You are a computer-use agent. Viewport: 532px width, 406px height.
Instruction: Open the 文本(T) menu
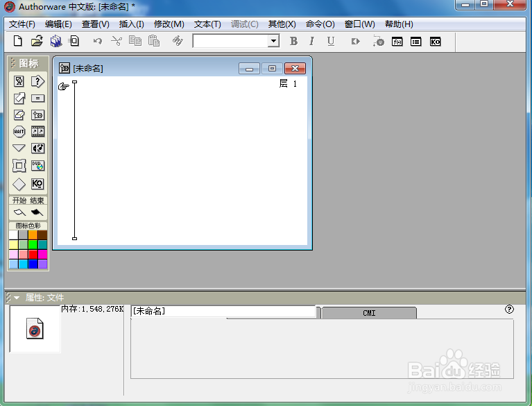207,24
